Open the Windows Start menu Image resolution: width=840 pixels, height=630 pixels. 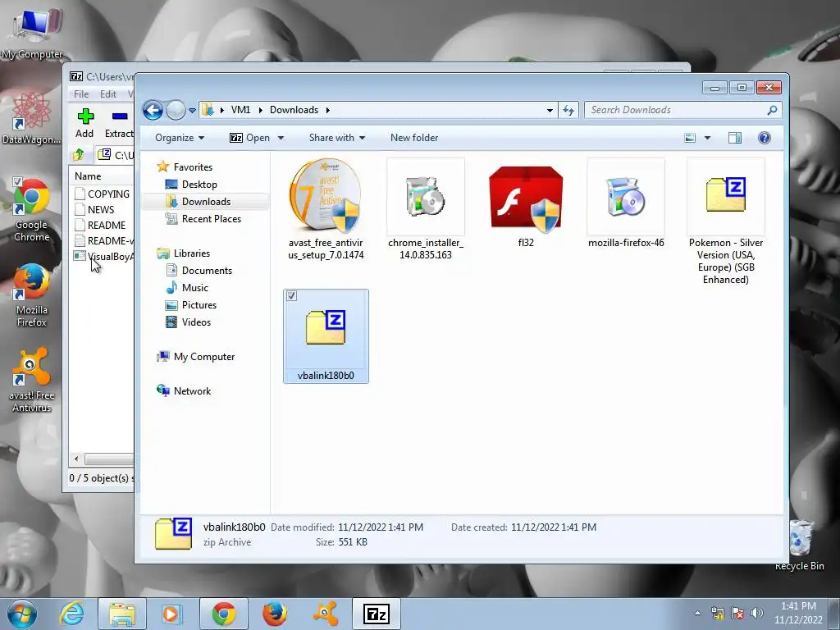[x=22, y=614]
